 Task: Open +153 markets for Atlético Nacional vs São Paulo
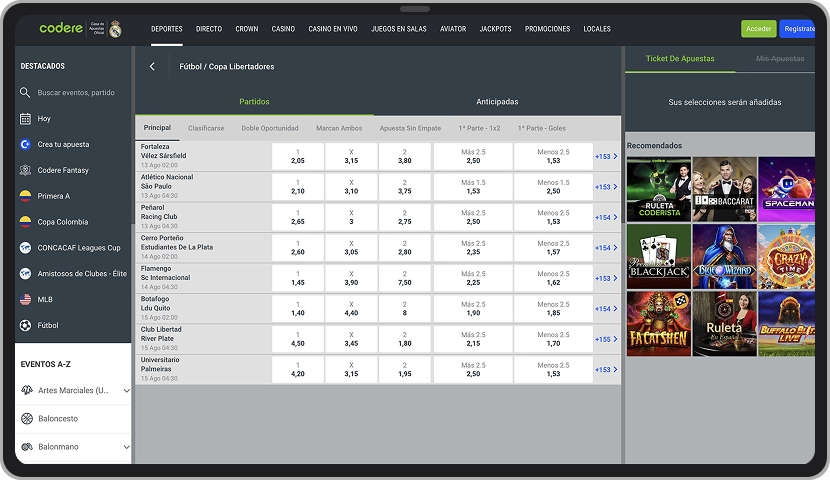(x=606, y=187)
